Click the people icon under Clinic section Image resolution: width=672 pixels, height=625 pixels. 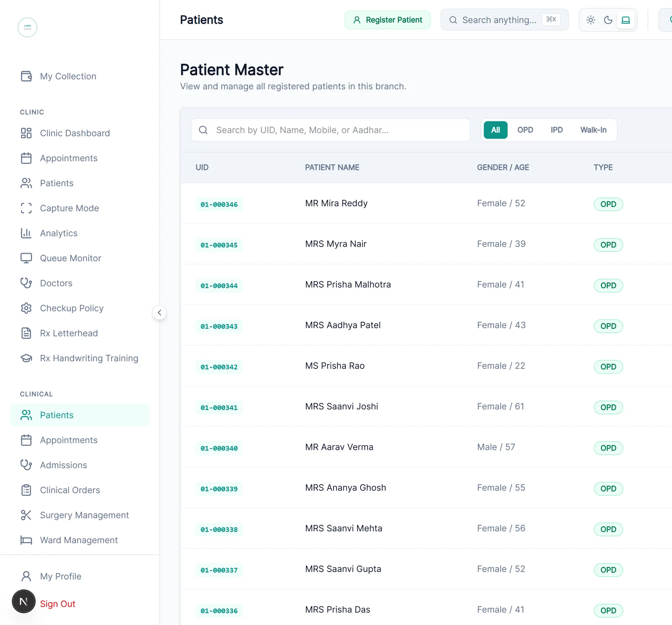(x=26, y=183)
